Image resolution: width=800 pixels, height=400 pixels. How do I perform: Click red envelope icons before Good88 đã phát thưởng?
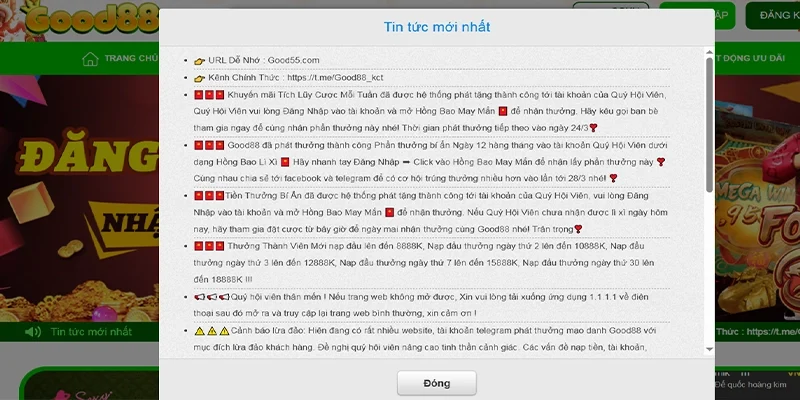209,145
